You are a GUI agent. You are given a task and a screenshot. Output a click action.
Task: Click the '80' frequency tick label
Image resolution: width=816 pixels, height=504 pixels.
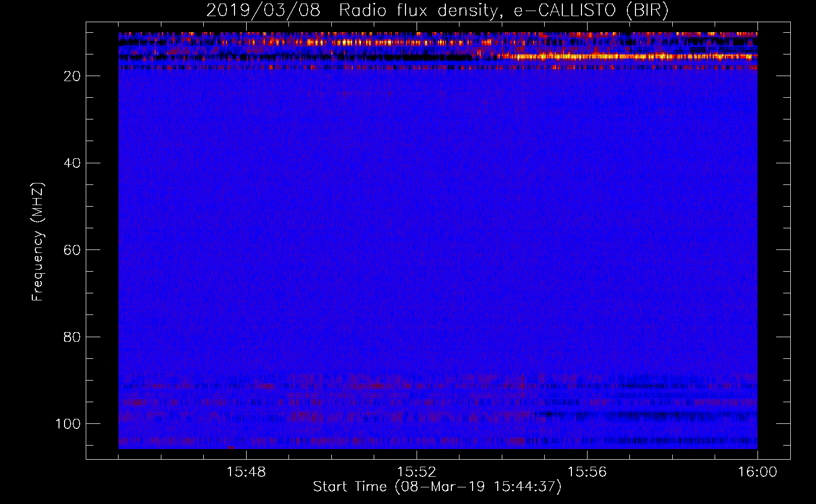pos(73,337)
